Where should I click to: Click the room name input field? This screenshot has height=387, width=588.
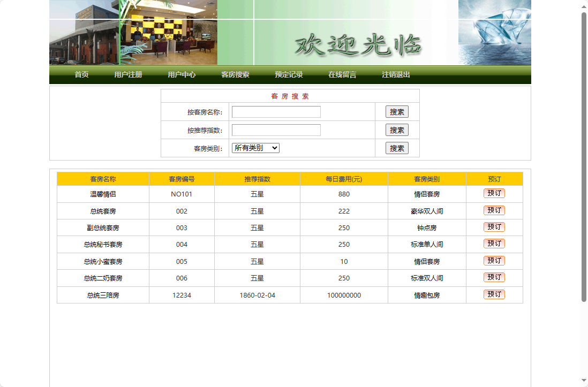coord(275,111)
